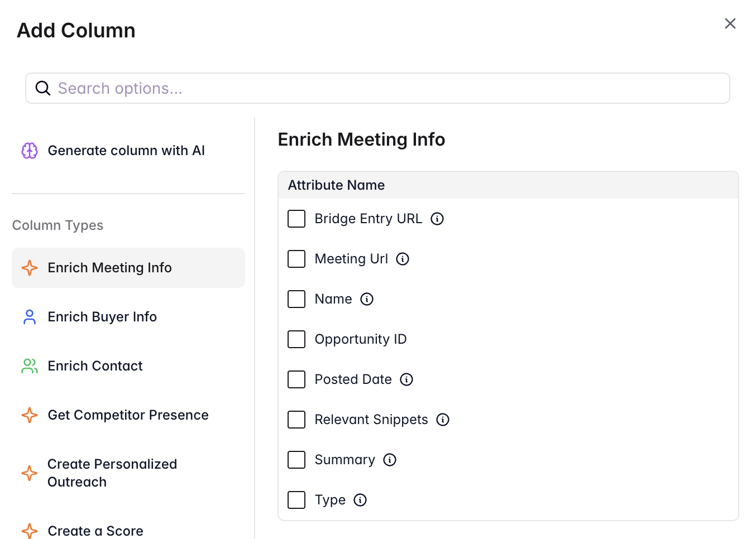Viewport: 756px width, 539px height.
Task: Enable the Opportunity ID checkbox
Action: 296,339
